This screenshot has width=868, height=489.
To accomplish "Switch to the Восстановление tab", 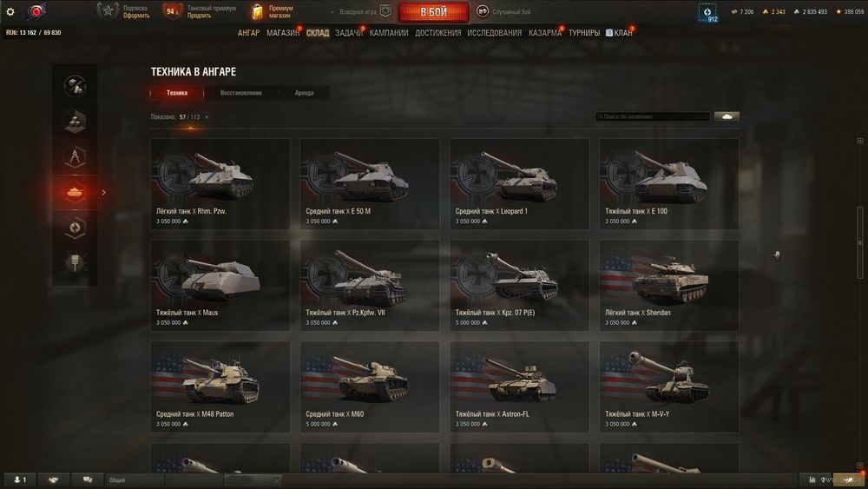I will pyautogui.click(x=240, y=93).
